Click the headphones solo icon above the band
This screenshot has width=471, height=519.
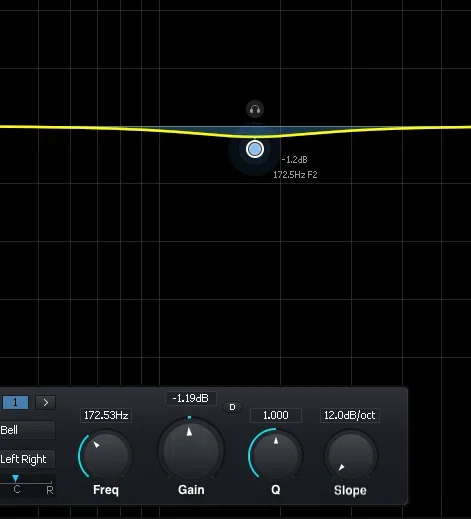pos(255,109)
